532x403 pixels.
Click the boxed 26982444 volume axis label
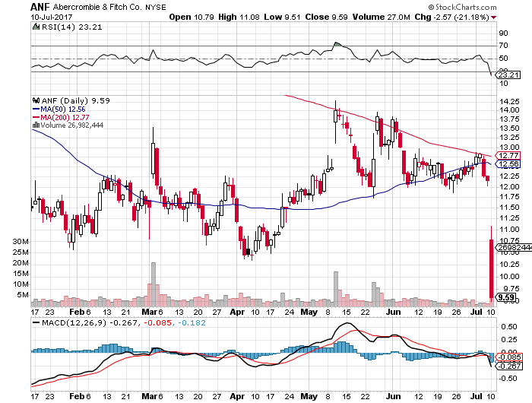514,248
